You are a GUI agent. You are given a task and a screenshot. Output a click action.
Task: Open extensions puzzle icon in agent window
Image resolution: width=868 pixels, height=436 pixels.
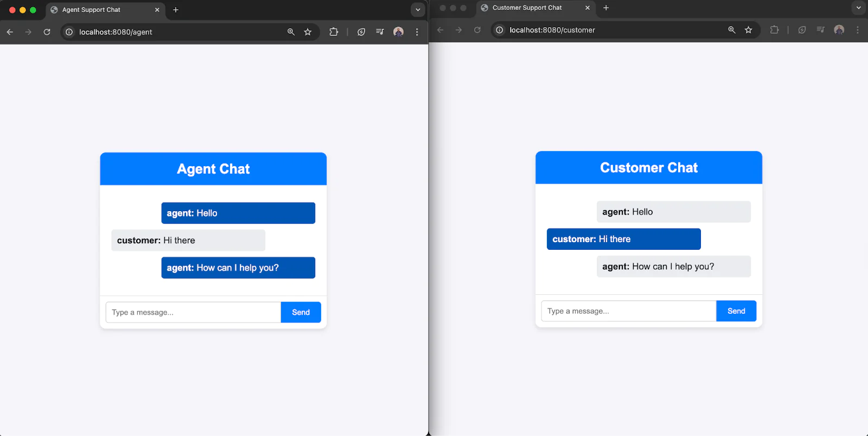tap(334, 32)
